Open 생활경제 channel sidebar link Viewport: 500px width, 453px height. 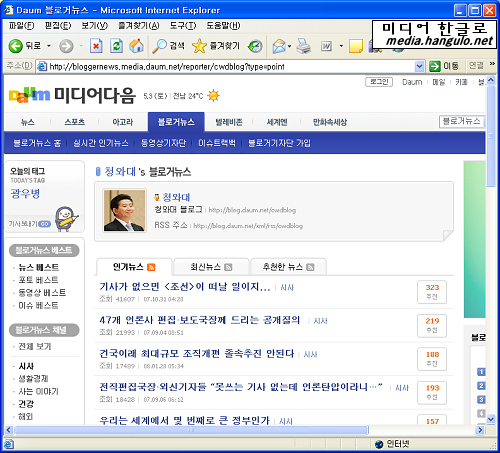(33, 379)
